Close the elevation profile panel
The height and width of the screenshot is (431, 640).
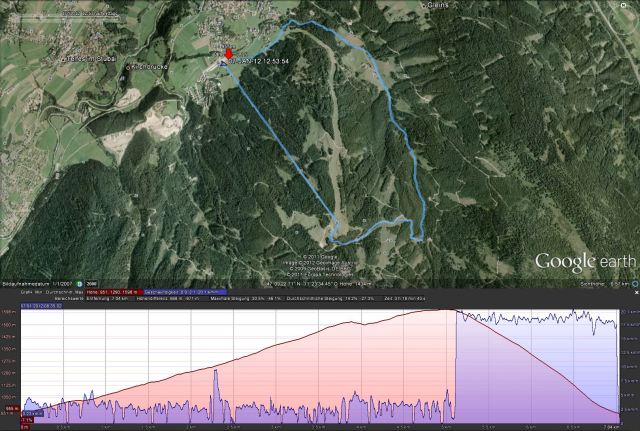635,292
